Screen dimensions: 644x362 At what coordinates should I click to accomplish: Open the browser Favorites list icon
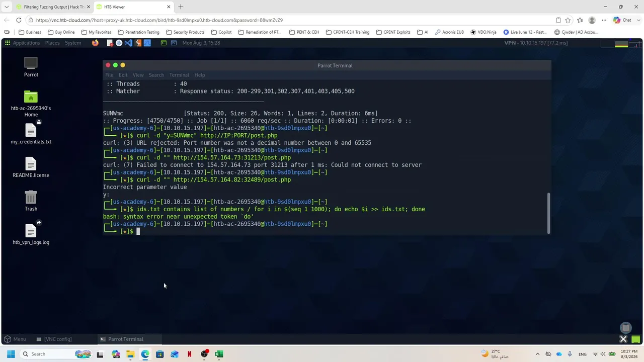pos(580,20)
